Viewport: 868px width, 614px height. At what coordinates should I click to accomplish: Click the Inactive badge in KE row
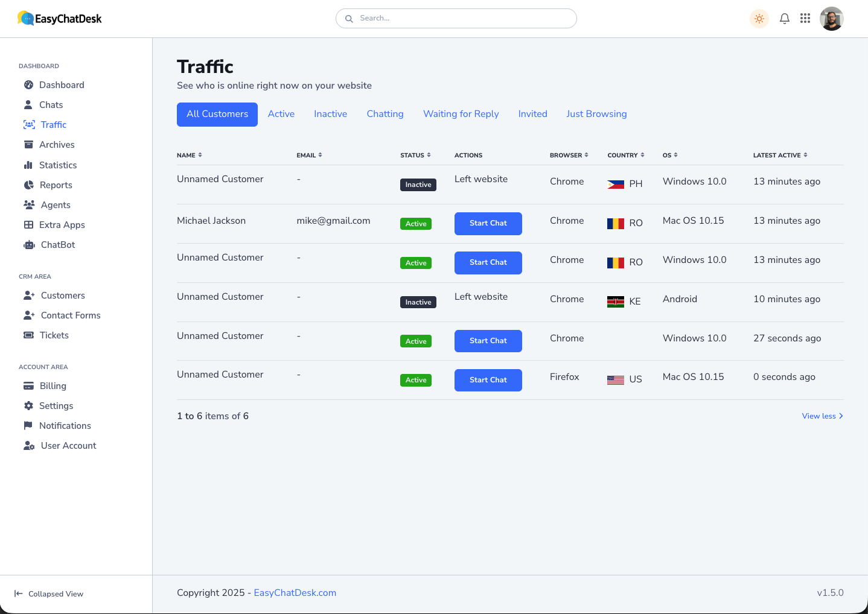418,302
